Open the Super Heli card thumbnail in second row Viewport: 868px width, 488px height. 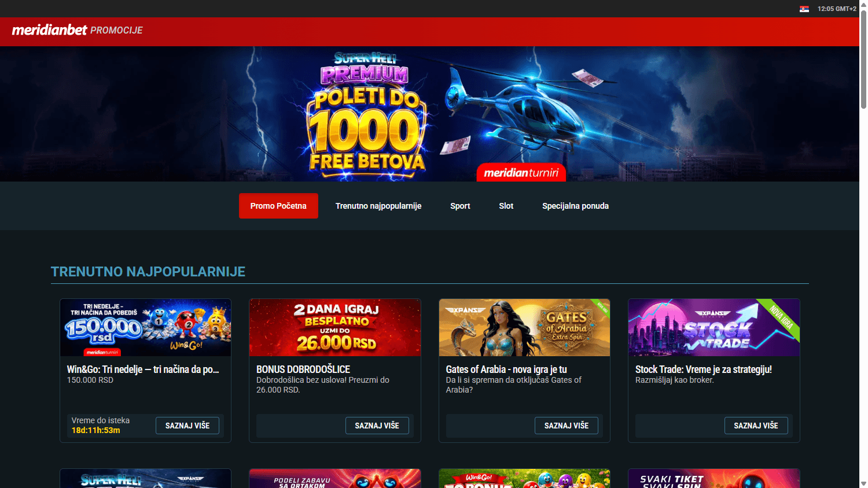(x=145, y=479)
